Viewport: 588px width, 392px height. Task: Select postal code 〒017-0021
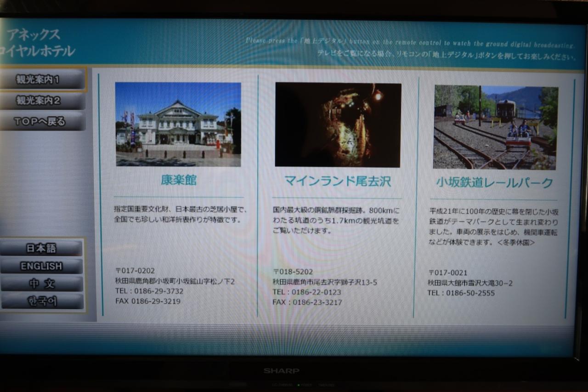pyautogui.click(x=448, y=273)
